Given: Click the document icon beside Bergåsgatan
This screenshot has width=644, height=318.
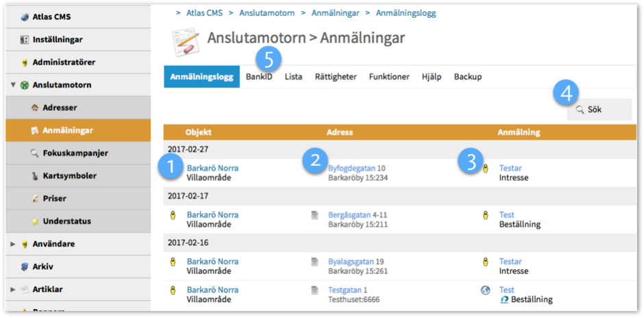Looking at the screenshot, I should click(314, 215).
